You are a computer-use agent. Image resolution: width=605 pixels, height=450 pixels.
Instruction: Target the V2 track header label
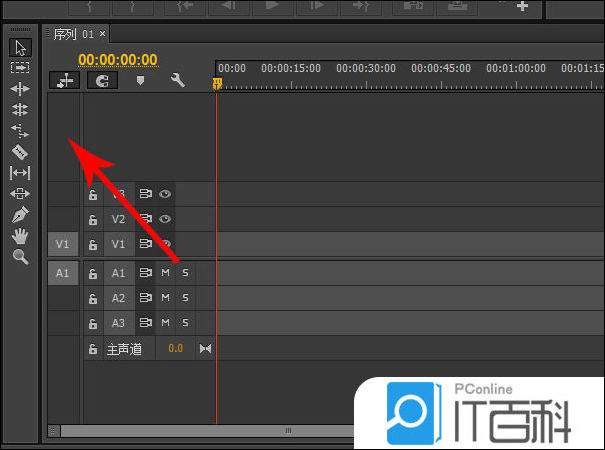coord(119,219)
